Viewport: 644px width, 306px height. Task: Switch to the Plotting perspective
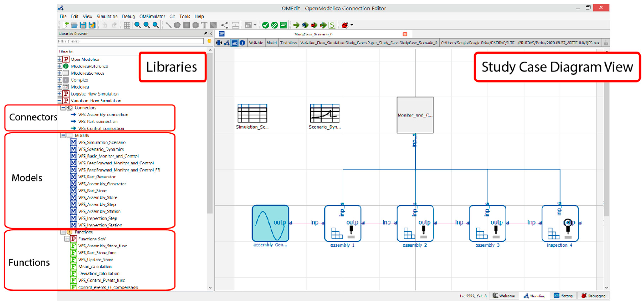(x=563, y=296)
